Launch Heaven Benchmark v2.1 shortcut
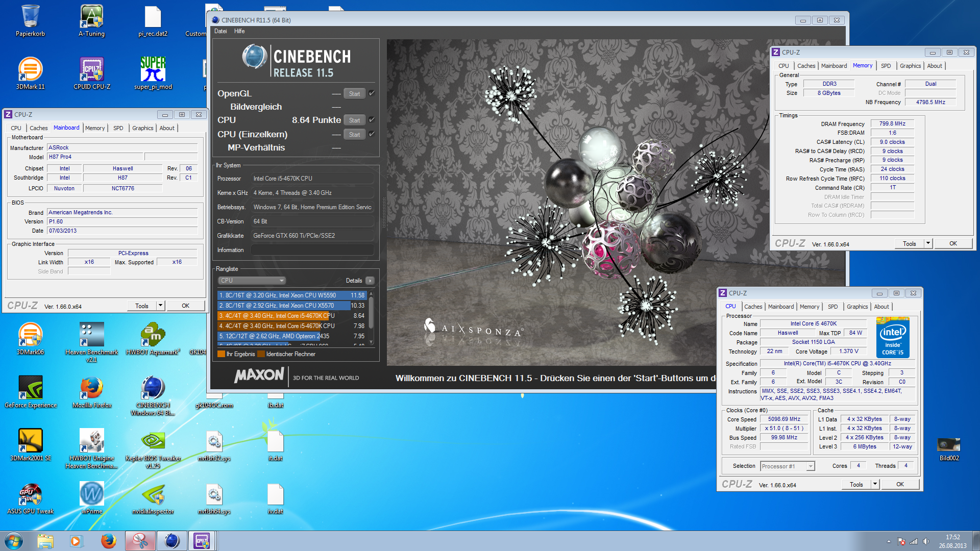This screenshot has height=551, width=980. [91, 342]
